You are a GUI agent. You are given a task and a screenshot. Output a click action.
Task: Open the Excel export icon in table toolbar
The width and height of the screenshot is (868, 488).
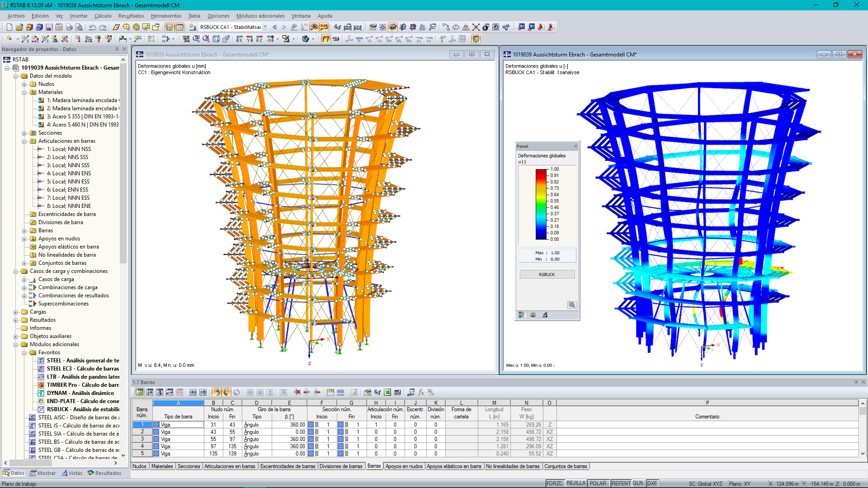387,392
